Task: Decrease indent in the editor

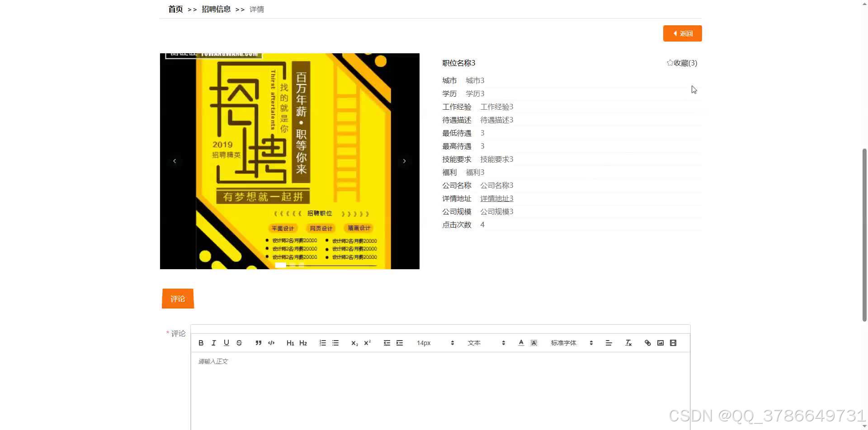Action: 387,343
